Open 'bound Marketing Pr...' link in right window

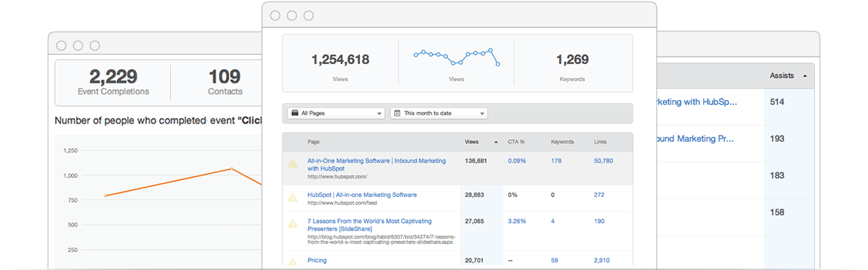(x=696, y=138)
